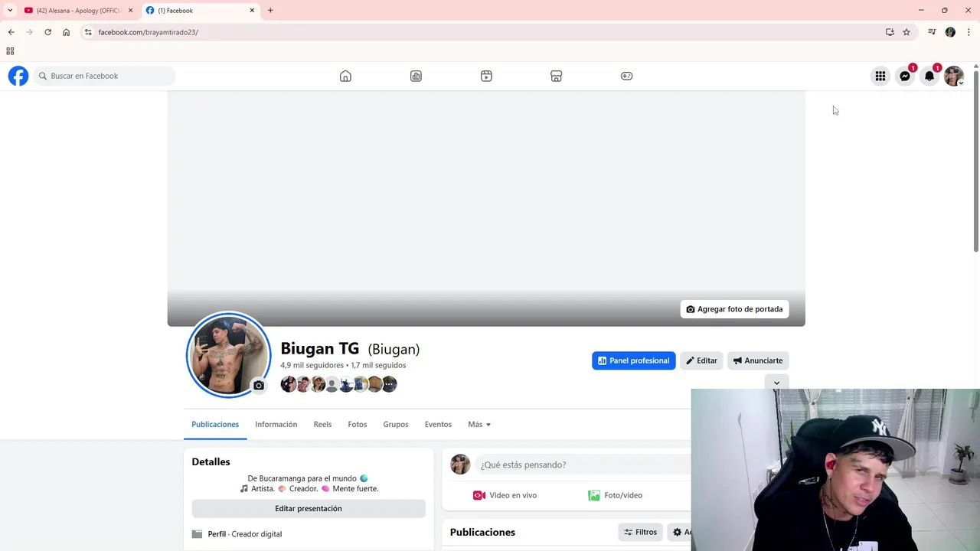Screen dimensions: 980x551
Task: Open the site information icon in address bar
Action: pos(88,32)
